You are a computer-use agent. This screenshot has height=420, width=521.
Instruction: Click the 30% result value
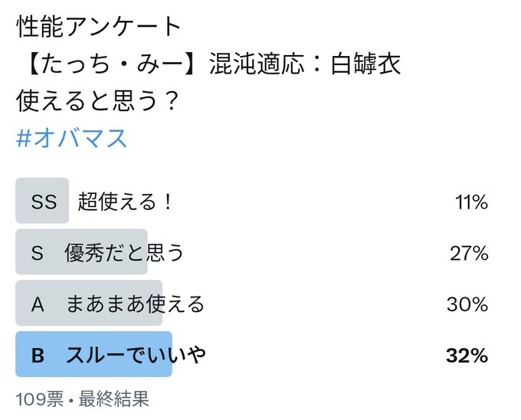467,304
